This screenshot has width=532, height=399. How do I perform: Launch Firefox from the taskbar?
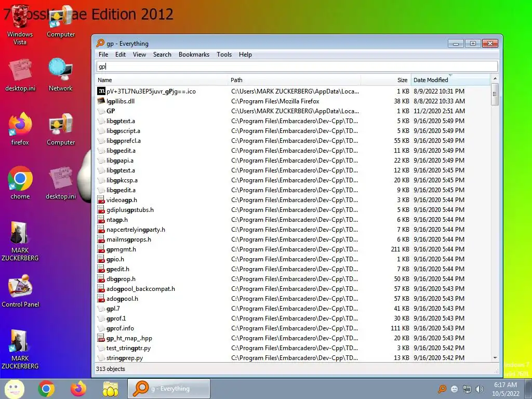(78, 389)
